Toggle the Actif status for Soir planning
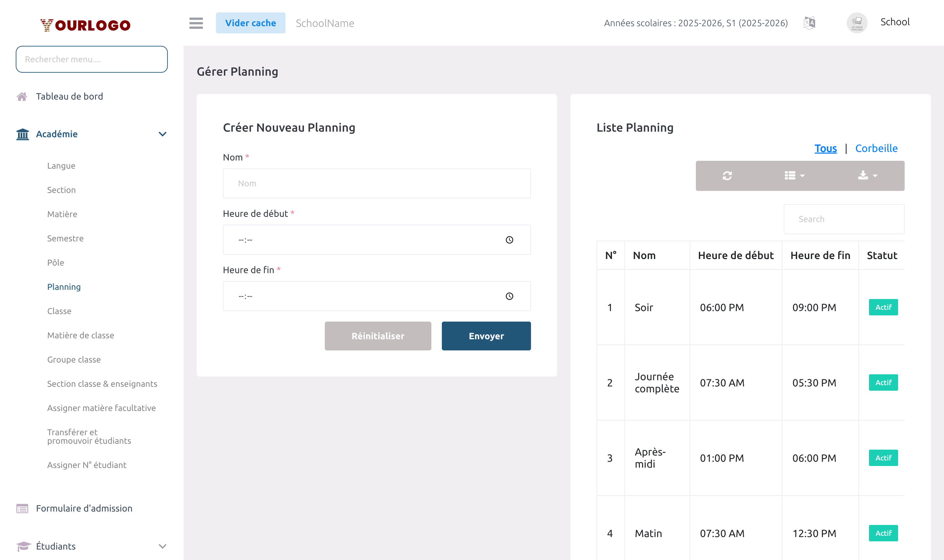 tap(883, 307)
